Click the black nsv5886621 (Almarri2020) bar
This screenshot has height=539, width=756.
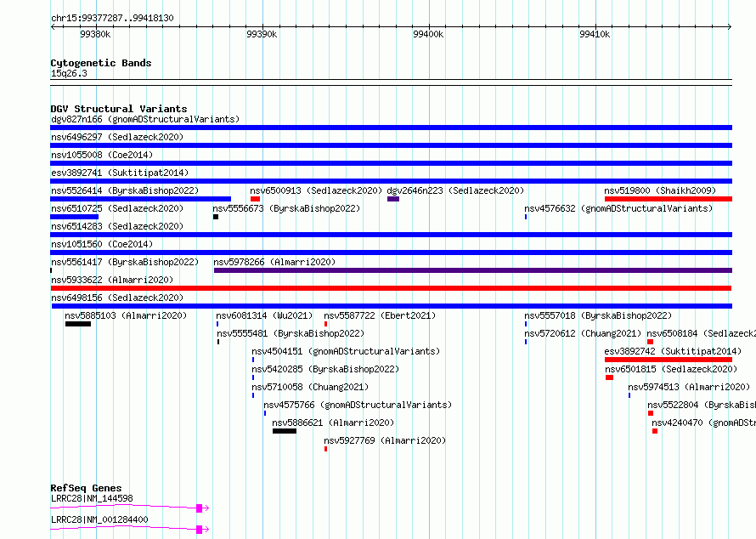click(x=285, y=431)
